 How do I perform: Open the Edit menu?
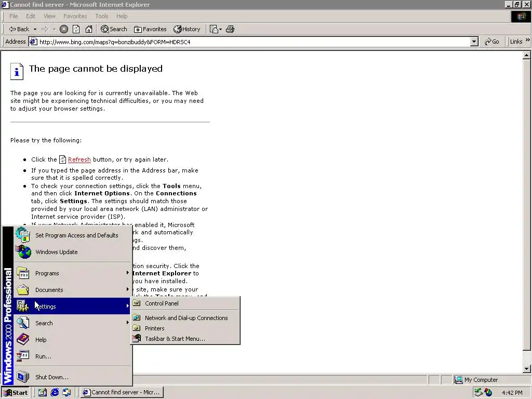point(31,16)
